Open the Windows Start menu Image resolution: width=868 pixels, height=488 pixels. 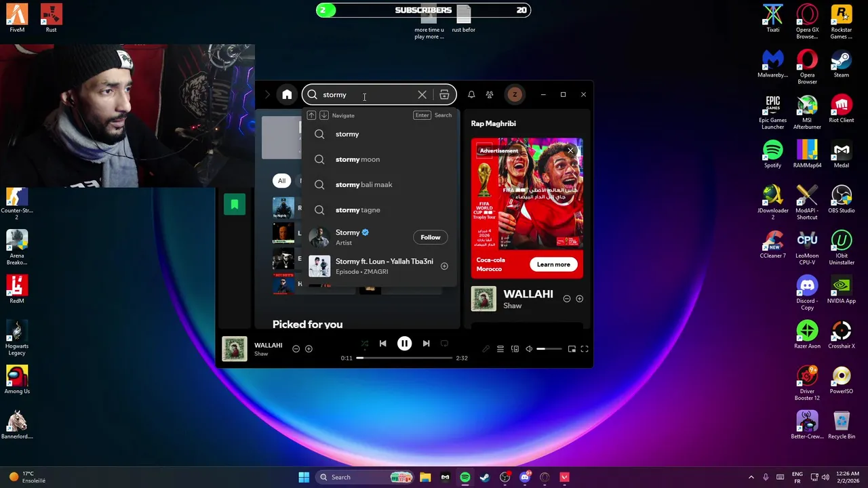point(304,477)
